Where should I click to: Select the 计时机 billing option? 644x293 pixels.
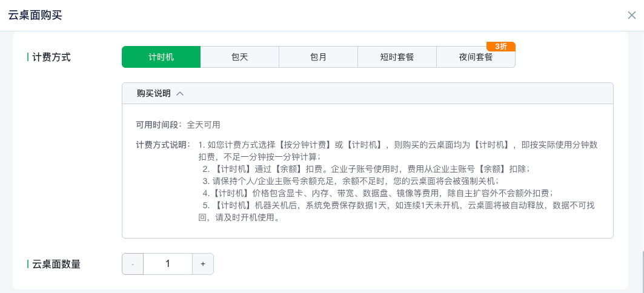[x=161, y=57]
